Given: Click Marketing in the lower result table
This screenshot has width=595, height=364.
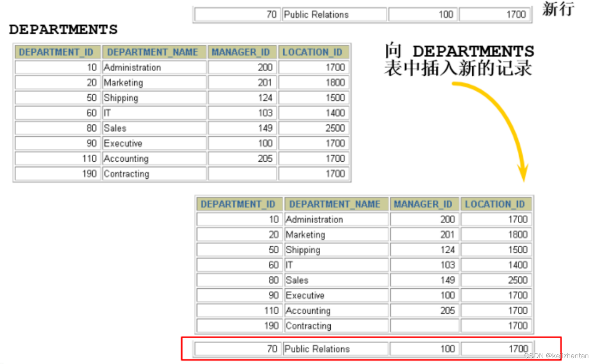Looking at the screenshot, I should coord(305,235).
